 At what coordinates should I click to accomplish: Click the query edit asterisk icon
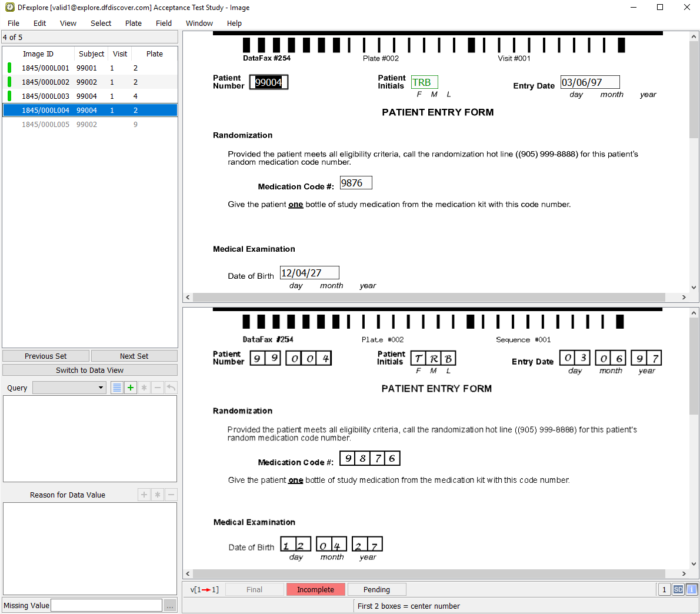click(x=144, y=388)
